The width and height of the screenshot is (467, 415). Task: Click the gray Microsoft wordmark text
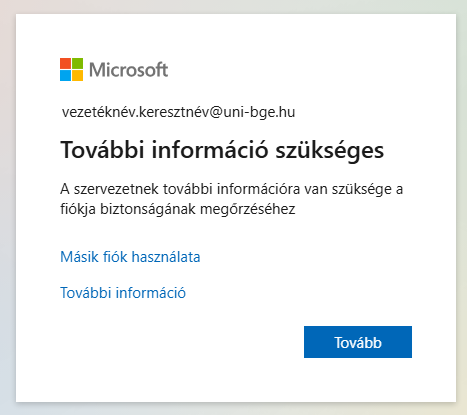click(129, 70)
